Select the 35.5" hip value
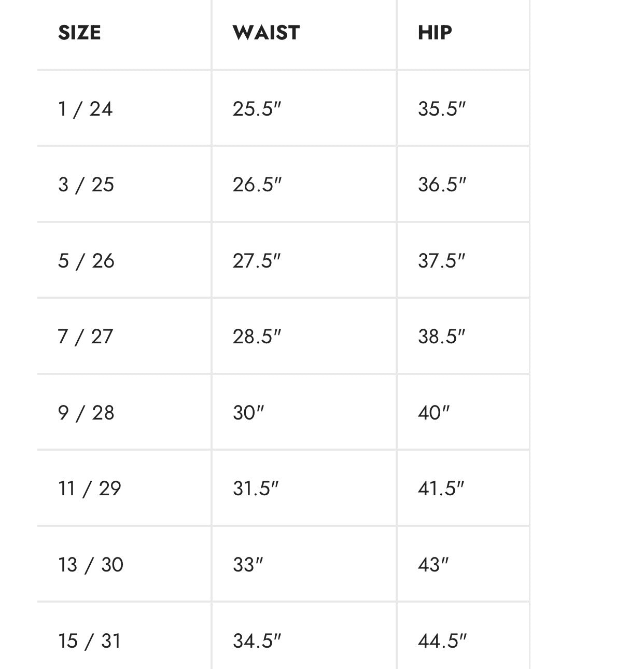 (x=442, y=109)
